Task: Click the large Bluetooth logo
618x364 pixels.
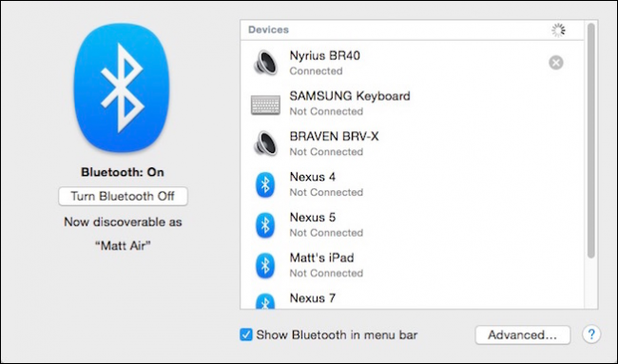Action: [x=123, y=87]
